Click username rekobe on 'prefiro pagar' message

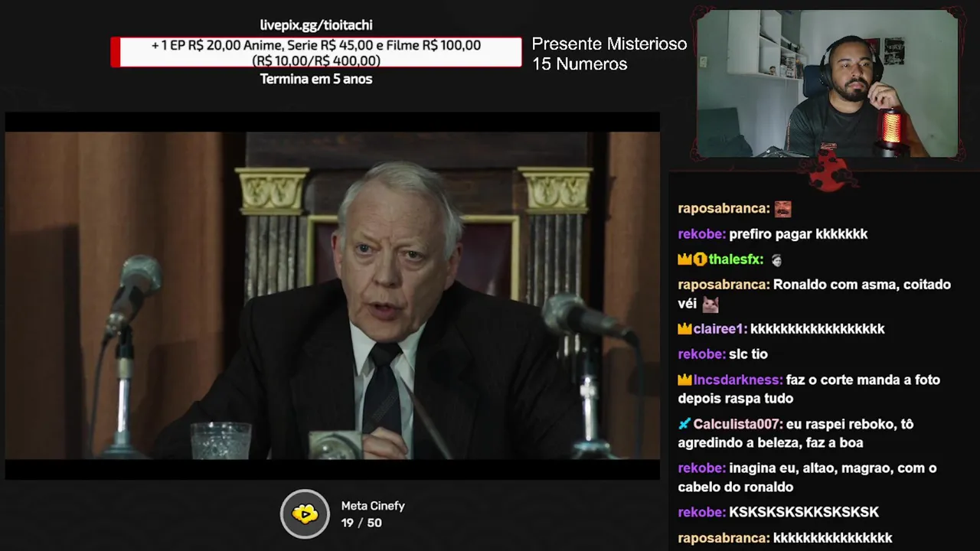(701, 234)
